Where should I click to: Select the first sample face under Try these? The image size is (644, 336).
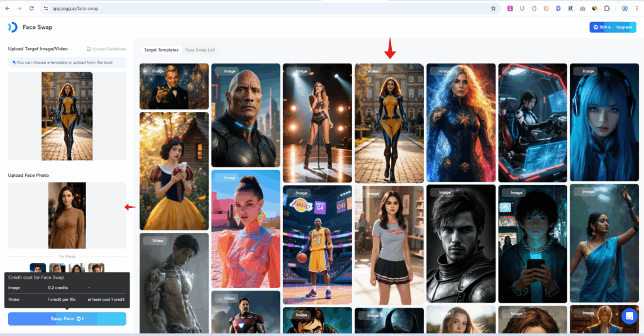tap(38, 269)
